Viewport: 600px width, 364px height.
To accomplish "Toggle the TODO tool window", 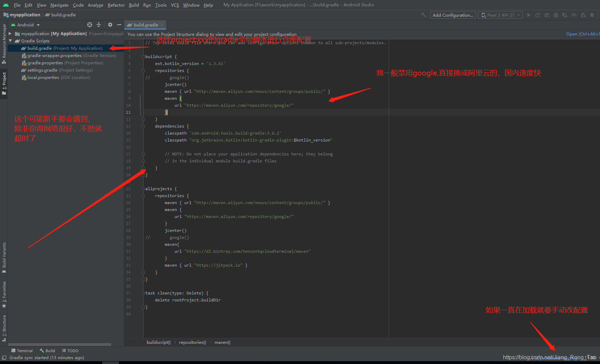I will 70,351.
